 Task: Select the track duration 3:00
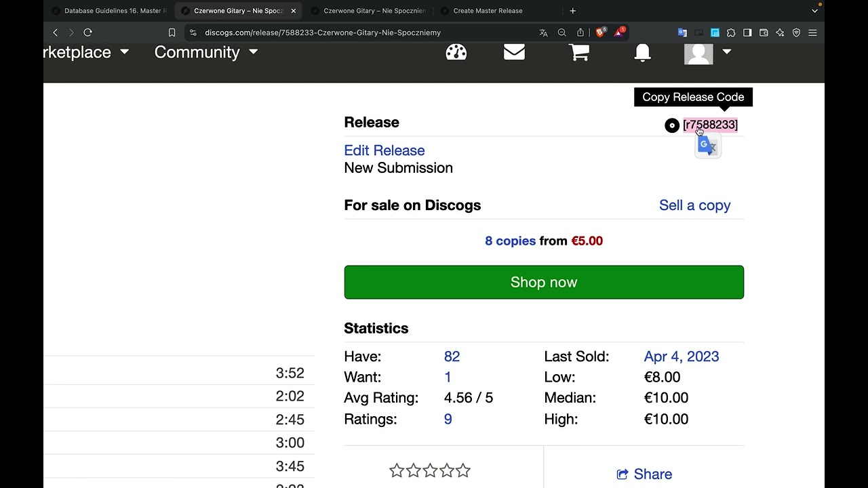coord(290,443)
